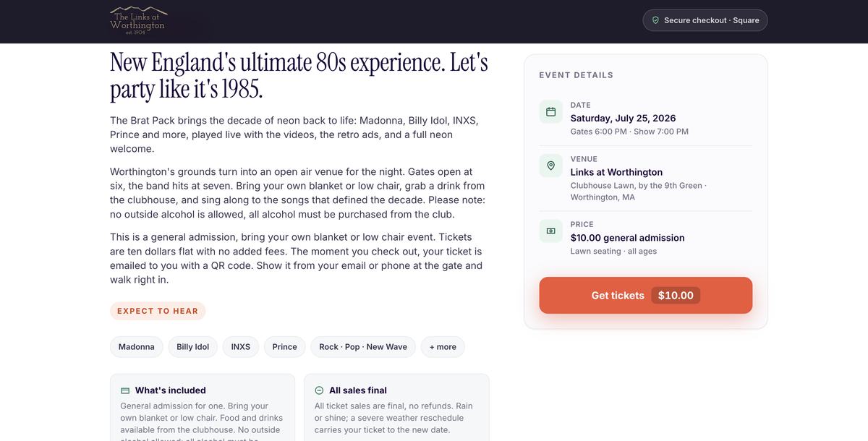Image resolution: width=868 pixels, height=441 pixels.
Task: Click the card icon next to What's included
Action: tap(125, 390)
